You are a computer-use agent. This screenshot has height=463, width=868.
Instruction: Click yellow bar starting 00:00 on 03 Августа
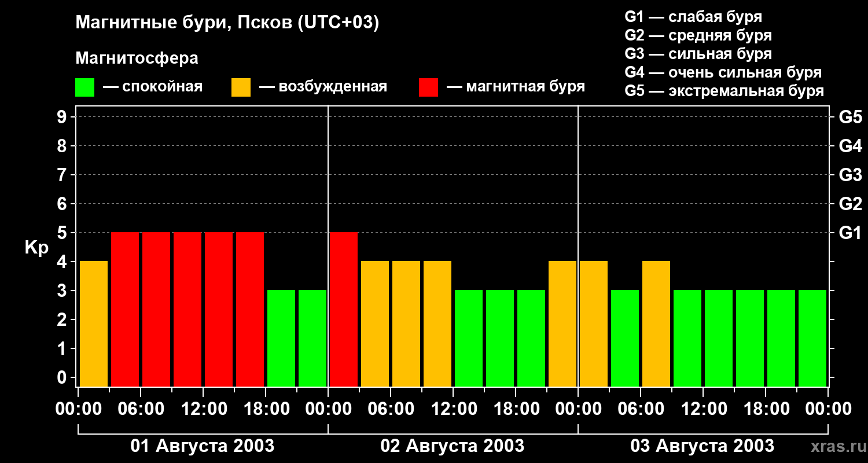click(x=594, y=324)
